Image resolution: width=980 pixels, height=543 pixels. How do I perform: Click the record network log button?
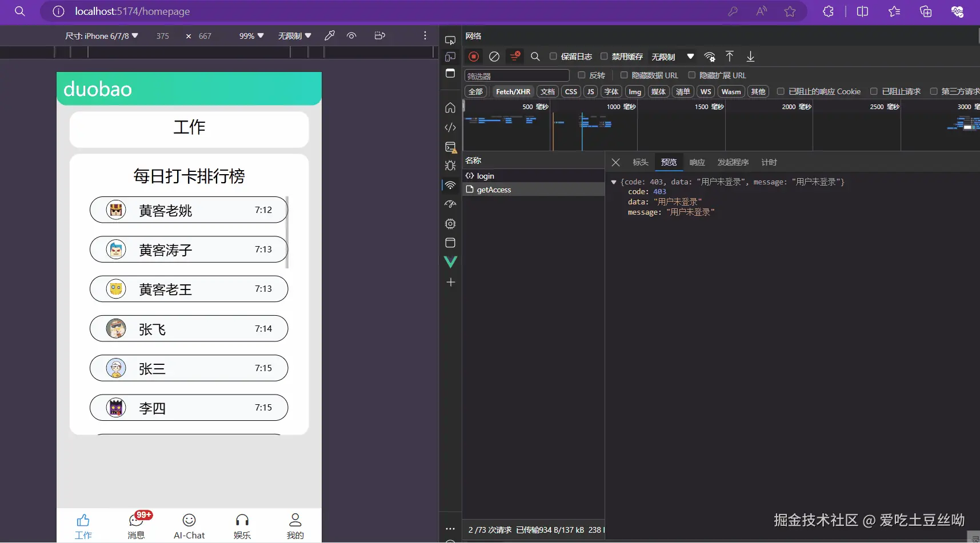[473, 57]
